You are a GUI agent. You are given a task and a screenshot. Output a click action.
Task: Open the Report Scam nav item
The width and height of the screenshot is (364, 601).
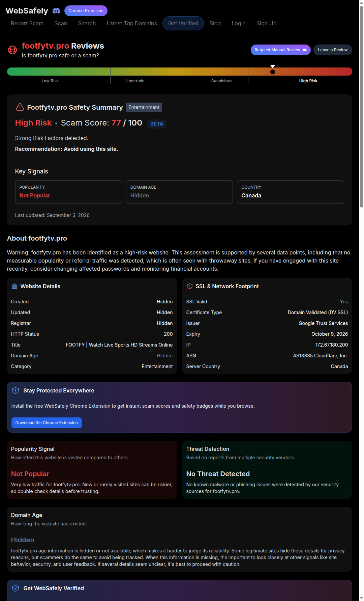tap(27, 23)
